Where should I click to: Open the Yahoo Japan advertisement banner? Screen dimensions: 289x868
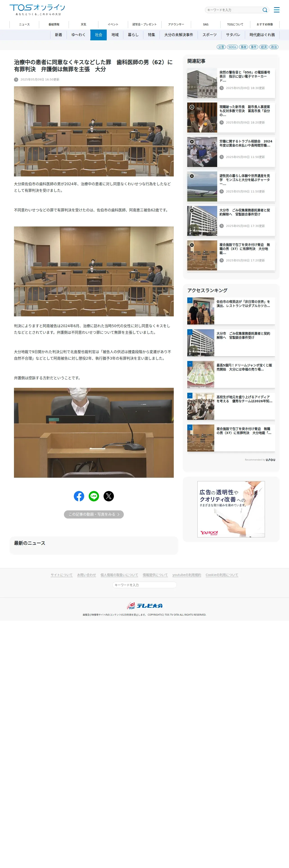pos(231,509)
